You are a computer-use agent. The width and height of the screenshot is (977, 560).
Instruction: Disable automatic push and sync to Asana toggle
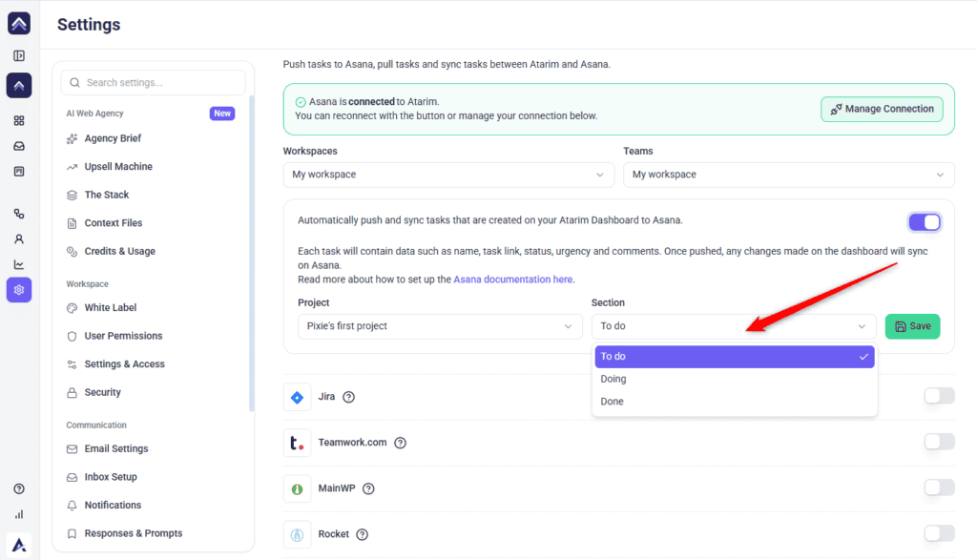tap(925, 222)
